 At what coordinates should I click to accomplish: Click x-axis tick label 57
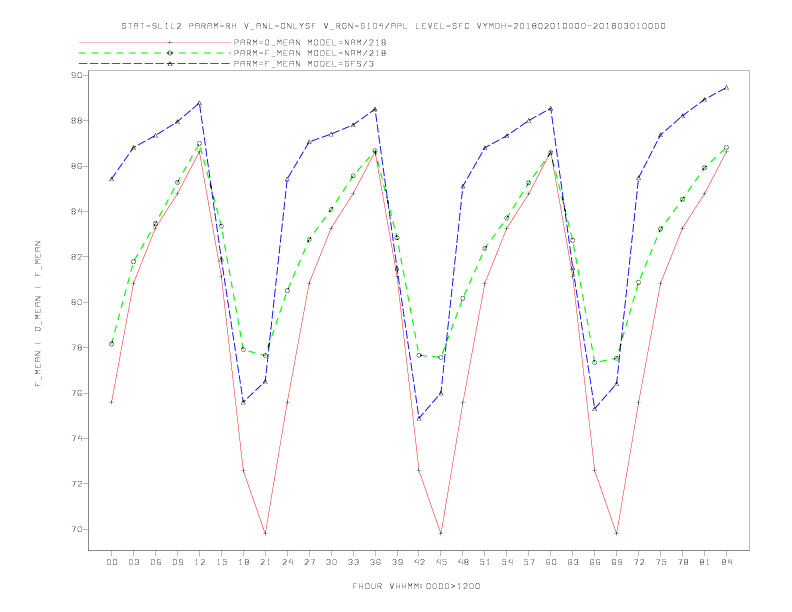[529, 562]
